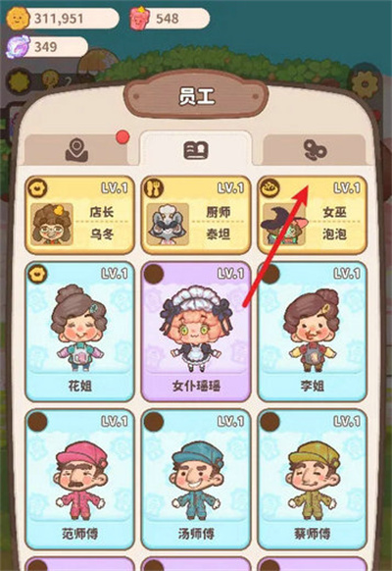Image resolution: width=392 pixels, height=571 pixels.
Task: Click the donut icon at top right
Action: [x=365, y=83]
